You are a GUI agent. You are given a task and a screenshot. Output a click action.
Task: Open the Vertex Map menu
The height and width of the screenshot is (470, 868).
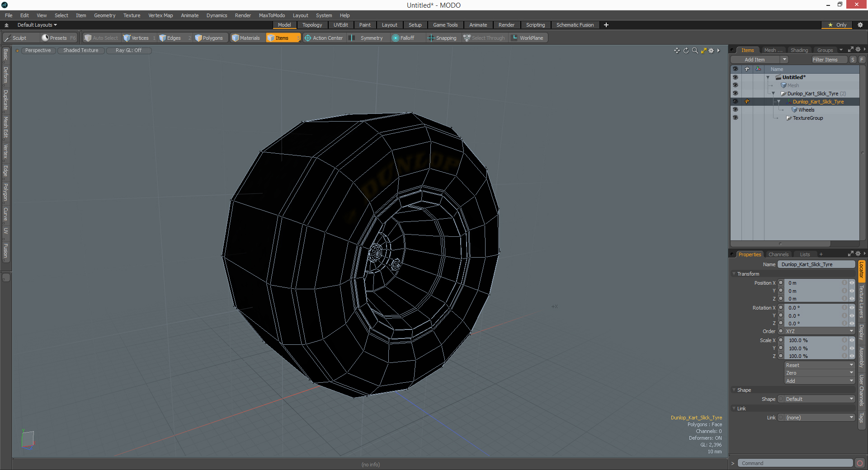(x=160, y=15)
